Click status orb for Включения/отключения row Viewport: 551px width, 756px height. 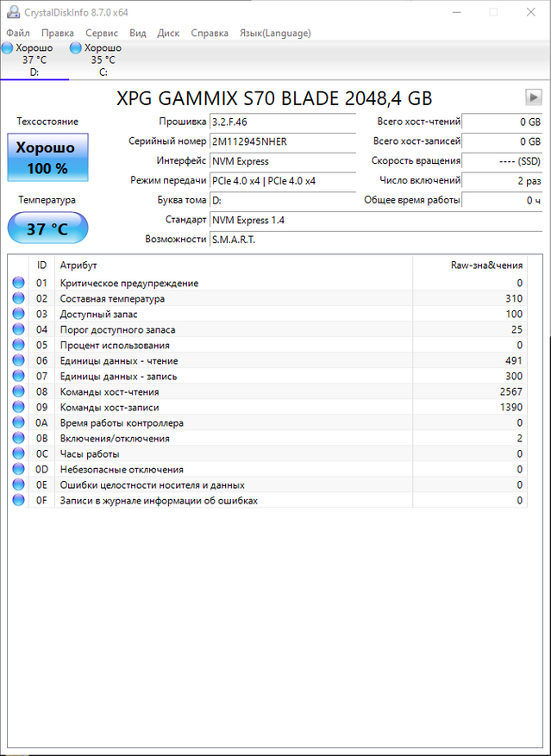coord(18,438)
